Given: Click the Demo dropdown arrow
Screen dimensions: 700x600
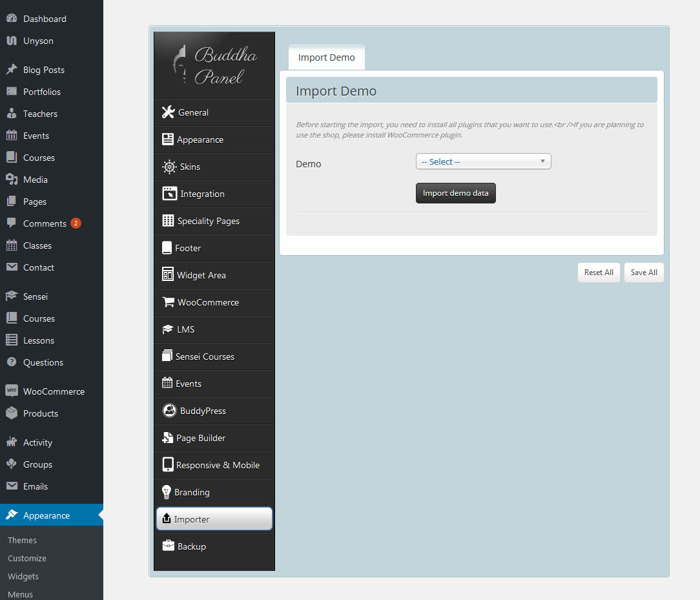Looking at the screenshot, I should (x=542, y=161).
